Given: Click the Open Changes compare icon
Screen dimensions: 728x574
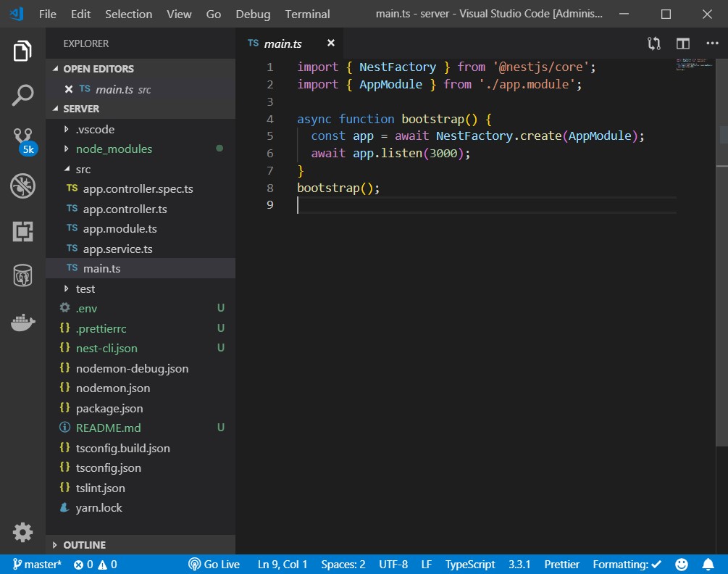Looking at the screenshot, I should point(653,43).
